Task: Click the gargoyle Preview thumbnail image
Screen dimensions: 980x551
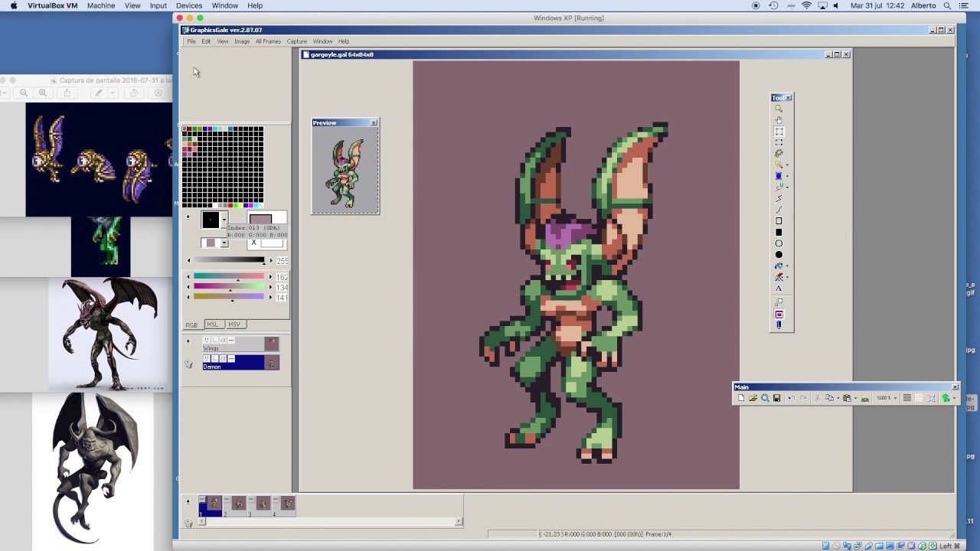Action: [x=345, y=170]
